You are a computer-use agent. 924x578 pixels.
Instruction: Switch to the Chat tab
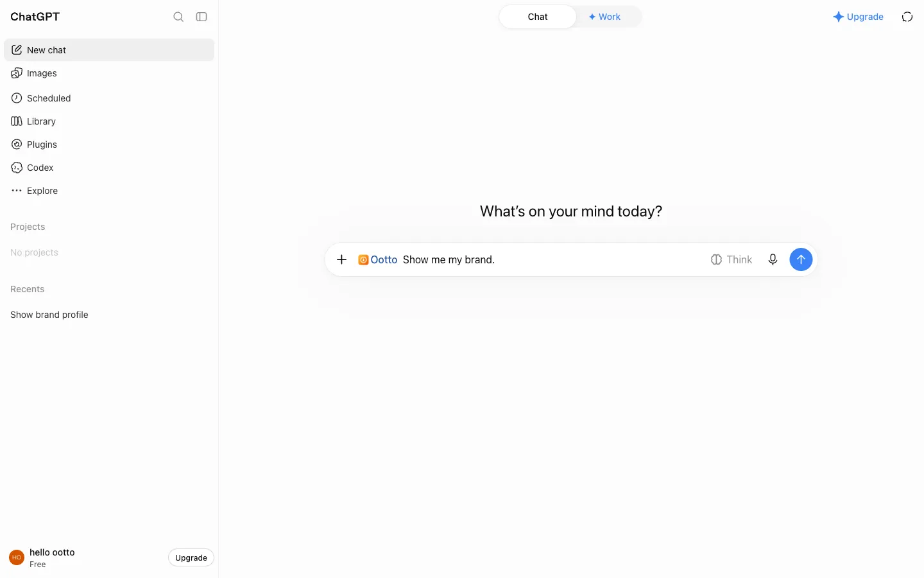click(538, 17)
